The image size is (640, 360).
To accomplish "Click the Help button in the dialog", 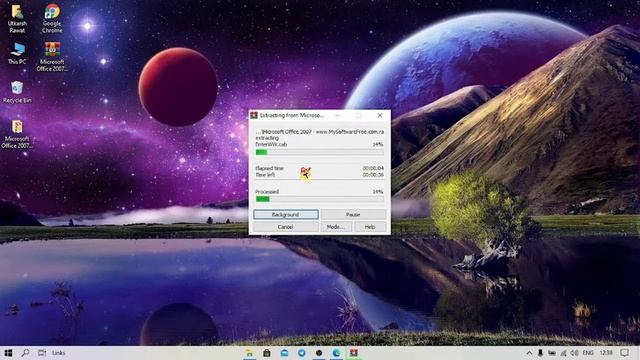I will click(370, 227).
